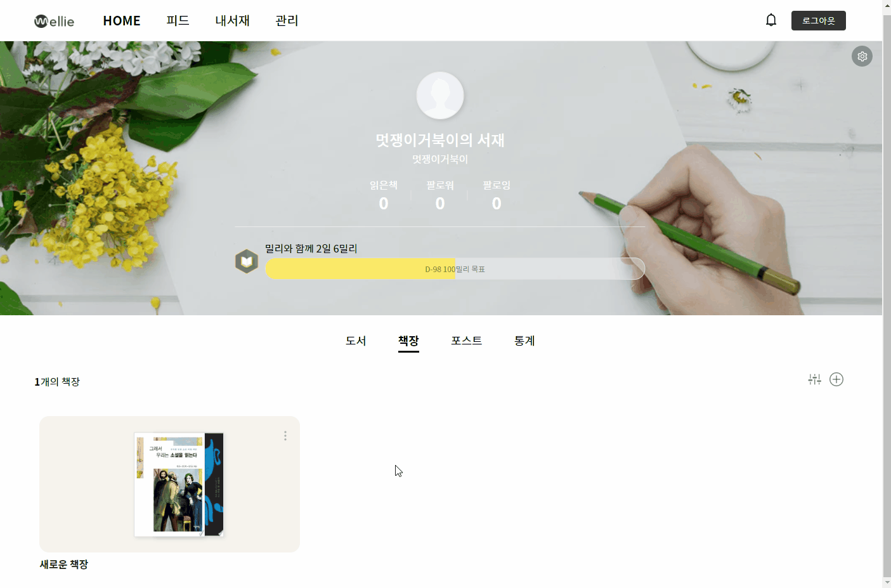Viewport: 891px width, 588px height.
Task: Click the Wellie logo
Action: pos(54,21)
